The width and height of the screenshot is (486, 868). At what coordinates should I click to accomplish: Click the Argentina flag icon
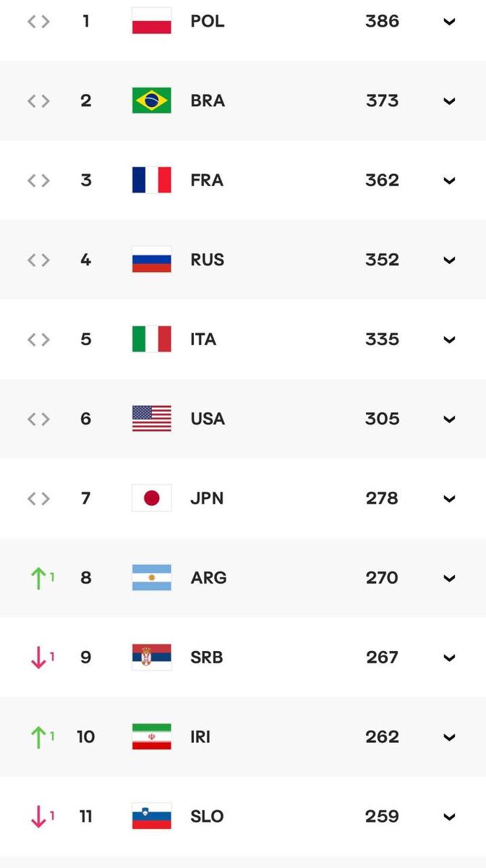[x=152, y=578]
